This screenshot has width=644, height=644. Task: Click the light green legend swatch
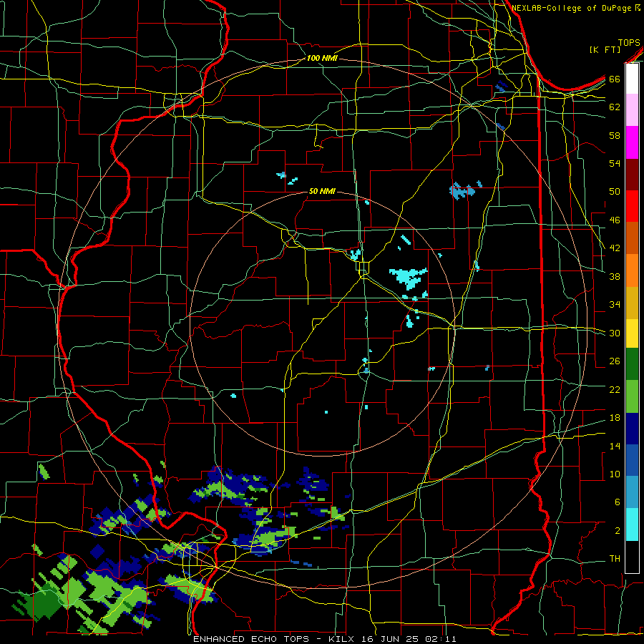coord(632,396)
